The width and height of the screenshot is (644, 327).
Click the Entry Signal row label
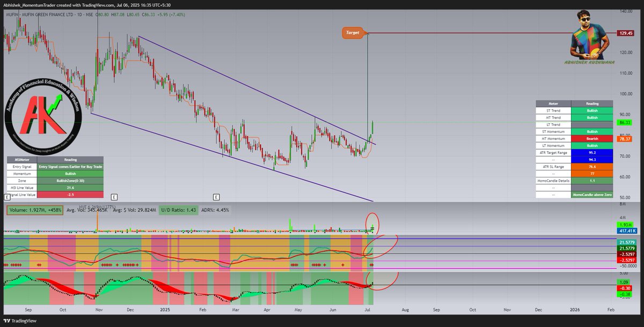[x=22, y=167]
